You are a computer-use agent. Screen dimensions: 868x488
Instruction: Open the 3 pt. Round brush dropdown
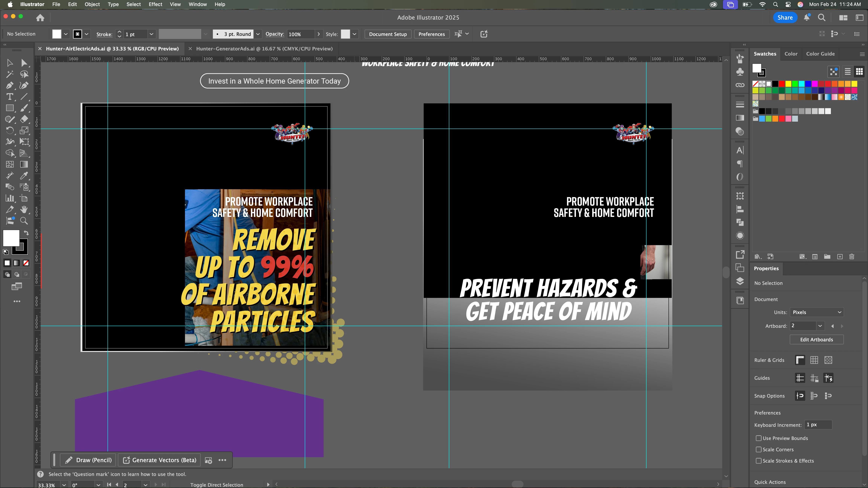(x=258, y=34)
